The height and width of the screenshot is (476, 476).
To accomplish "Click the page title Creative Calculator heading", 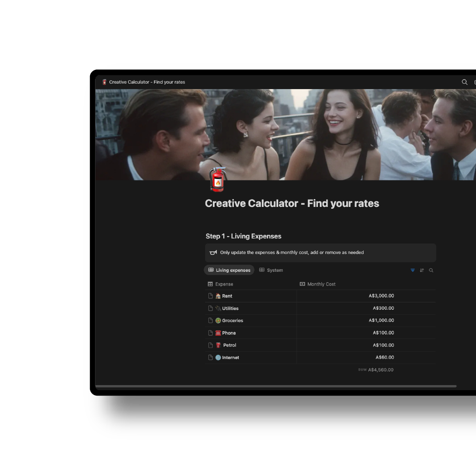I will [x=292, y=203].
